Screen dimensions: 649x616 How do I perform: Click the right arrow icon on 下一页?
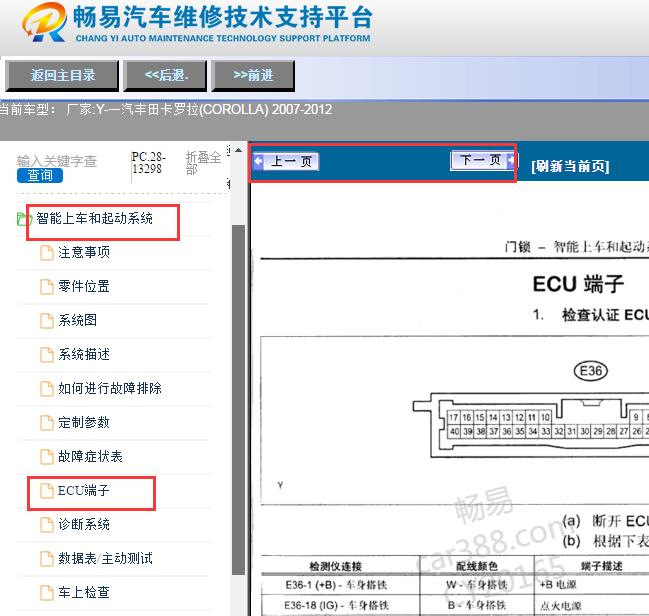[510, 160]
